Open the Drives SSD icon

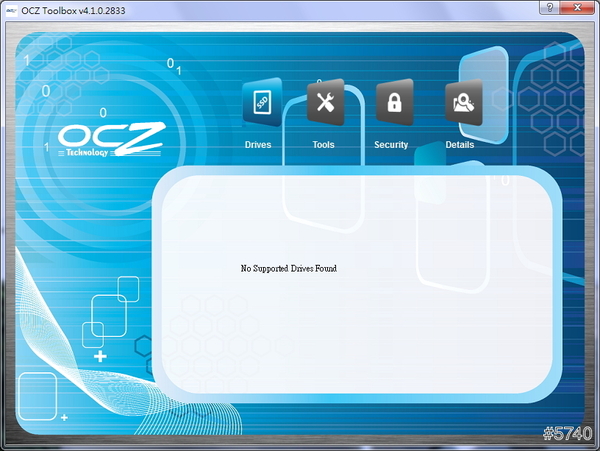click(x=262, y=102)
